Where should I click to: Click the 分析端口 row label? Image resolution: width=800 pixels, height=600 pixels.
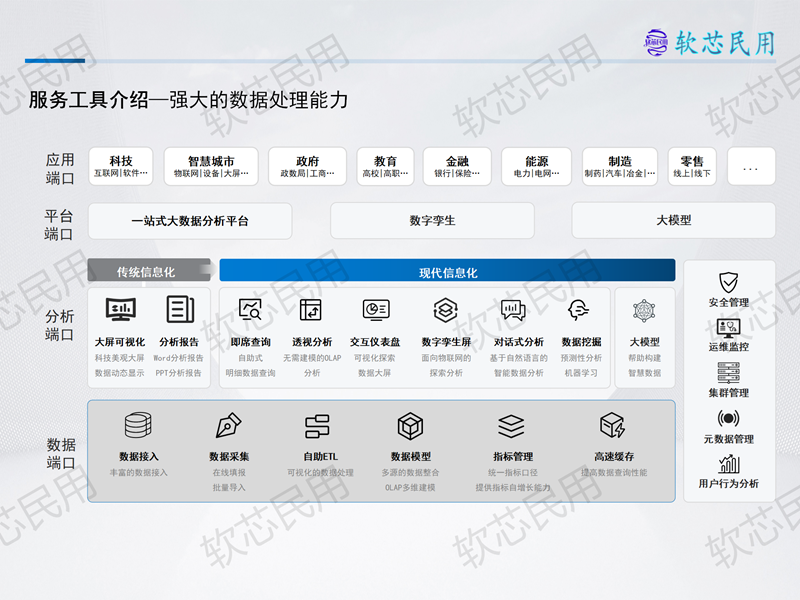(x=60, y=325)
